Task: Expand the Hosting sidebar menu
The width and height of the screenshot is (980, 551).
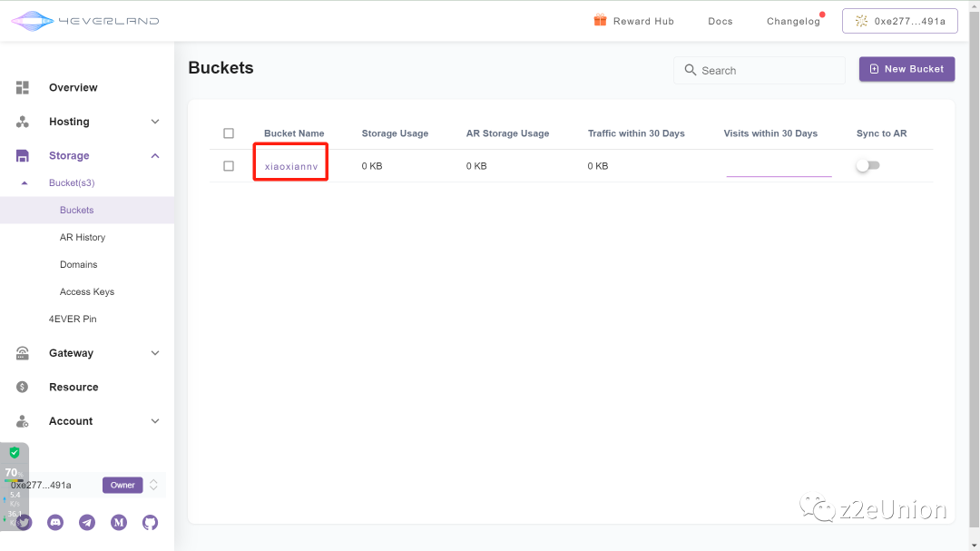Action: [x=155, y=122]
